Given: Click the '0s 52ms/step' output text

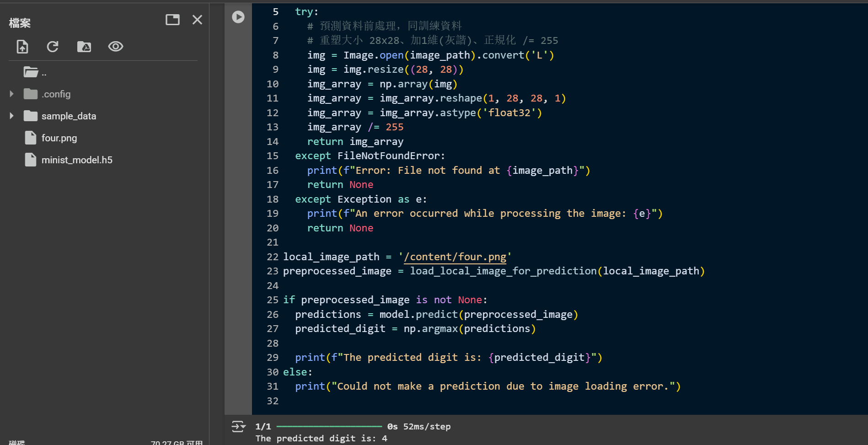Looking at the screenshot, I should point(419,427).
